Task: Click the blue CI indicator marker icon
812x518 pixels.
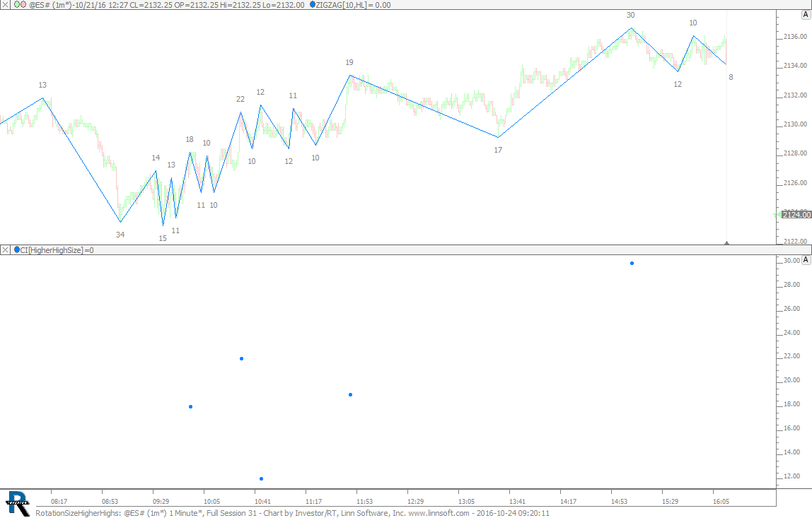Action: (16, 250)
